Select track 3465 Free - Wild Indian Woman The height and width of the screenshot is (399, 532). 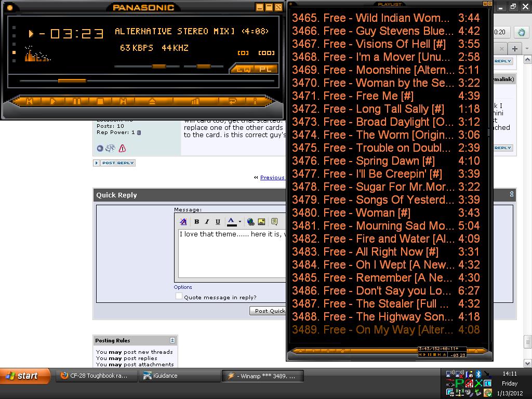click(x=386, y=18)
